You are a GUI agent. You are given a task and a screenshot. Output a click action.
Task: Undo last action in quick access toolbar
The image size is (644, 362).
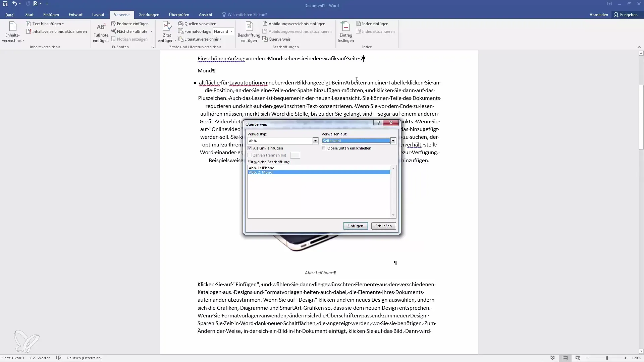click(14, 4)
